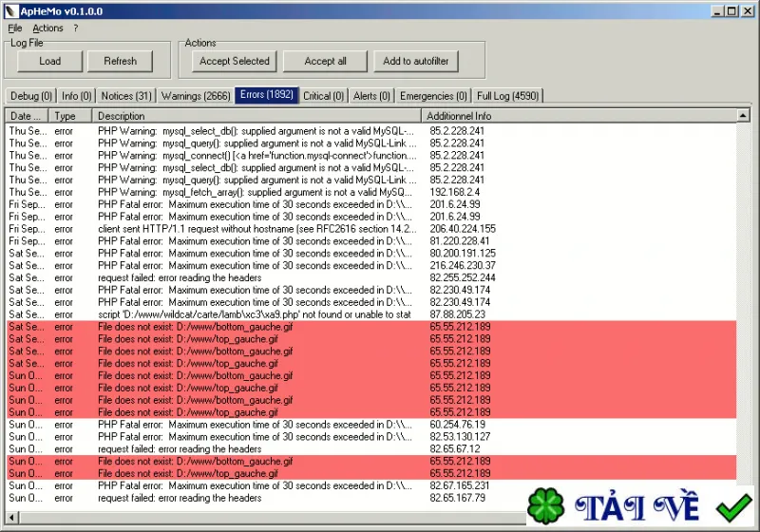
Task: Click the Load log file button
Action: coord(50,61)
